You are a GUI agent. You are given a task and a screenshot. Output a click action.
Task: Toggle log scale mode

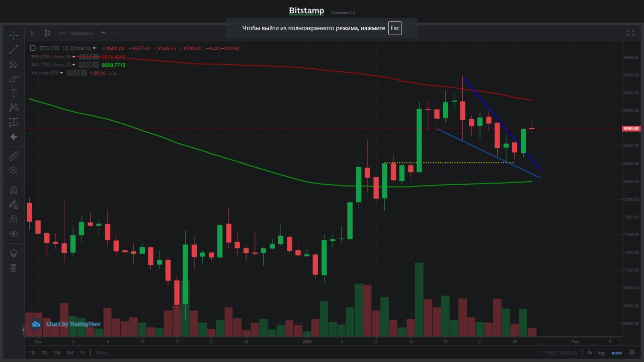pos(601,352)
